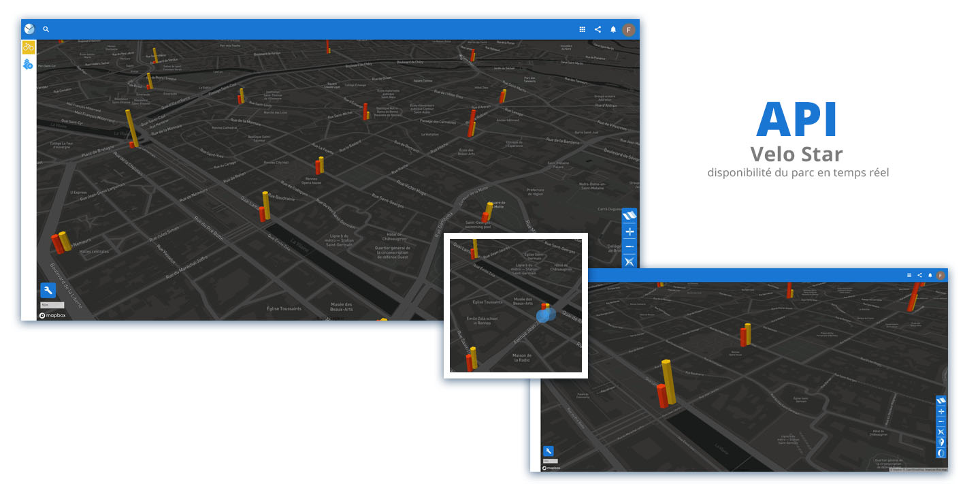
Task: Click the mapbox logo in small window
Action: click(x=551, y=468)
